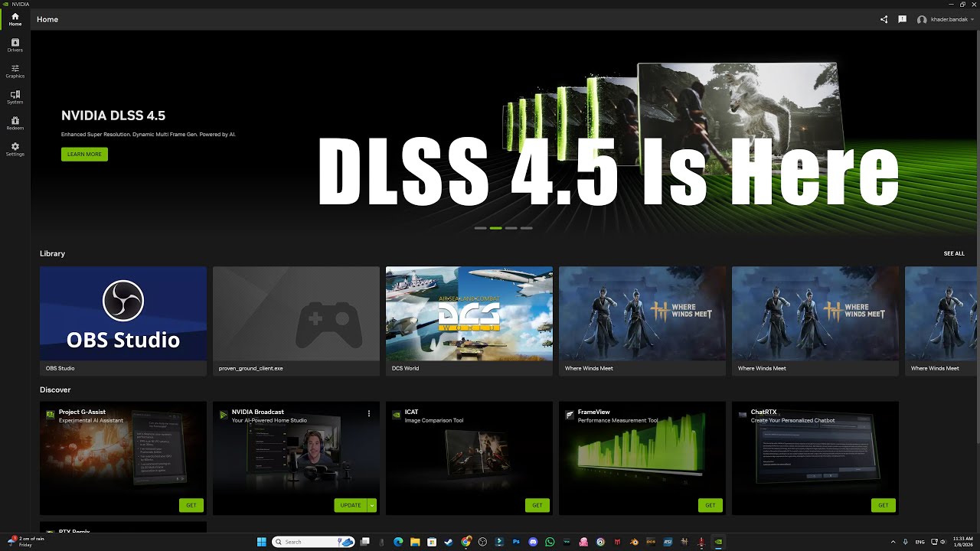Get the ChatRTX app
The width and height of the screenshot is (980, 551).
click(x=884, y=505)
